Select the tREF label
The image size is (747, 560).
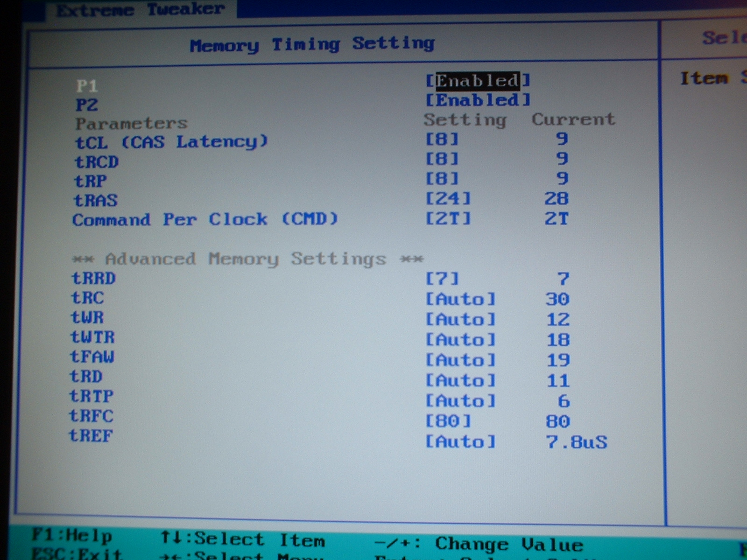(91, 435)
